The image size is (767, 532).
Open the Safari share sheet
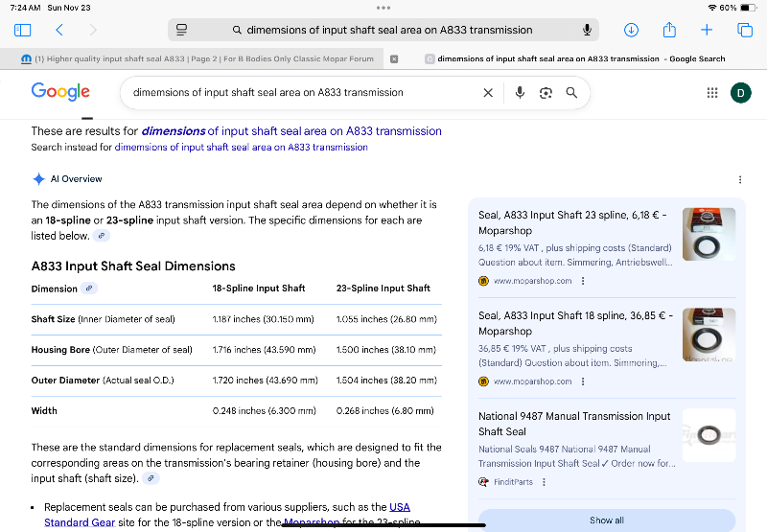point(669,30)
